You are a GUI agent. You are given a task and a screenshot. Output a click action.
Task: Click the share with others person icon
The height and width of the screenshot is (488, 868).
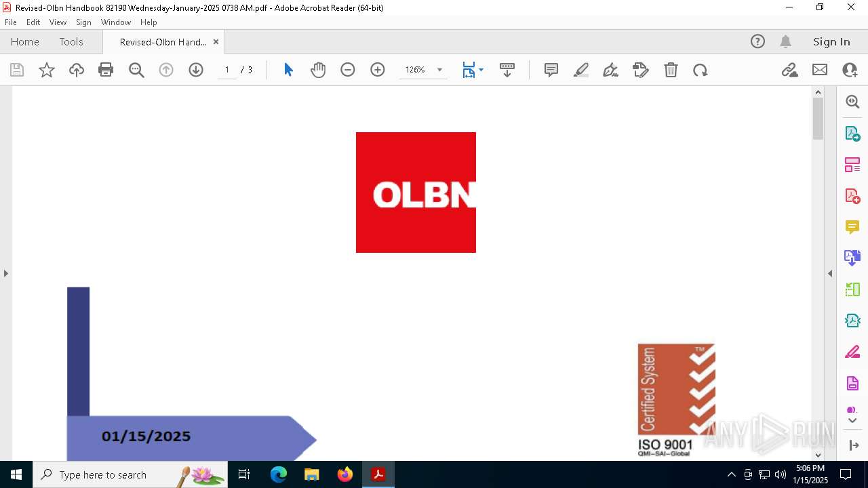click(850, 70)
